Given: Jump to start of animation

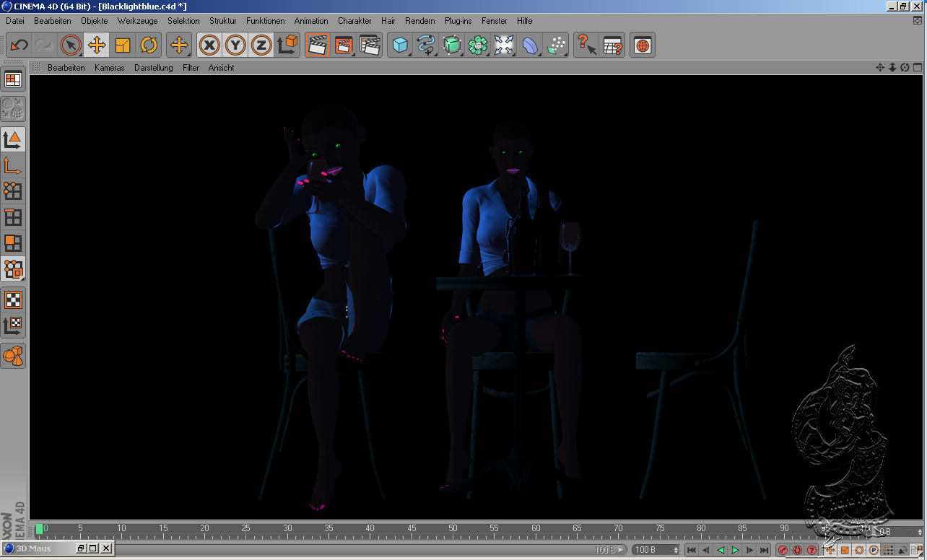Looking at the screenshot, I should 692,551.
